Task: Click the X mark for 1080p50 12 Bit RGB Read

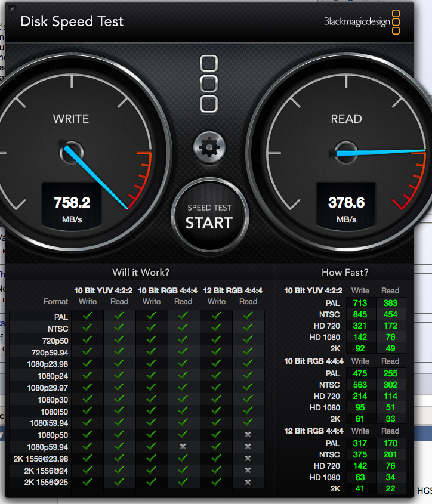Action: point(248,435)
